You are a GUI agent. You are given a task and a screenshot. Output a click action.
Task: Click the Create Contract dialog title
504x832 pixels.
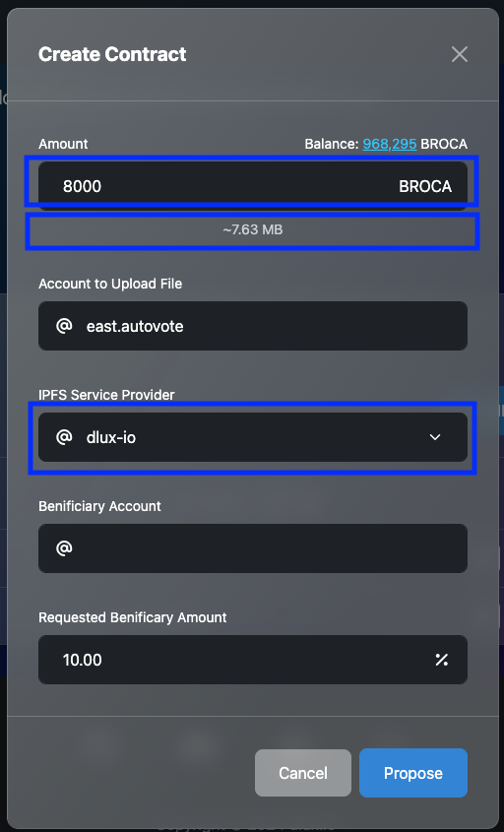click(112, 54)
